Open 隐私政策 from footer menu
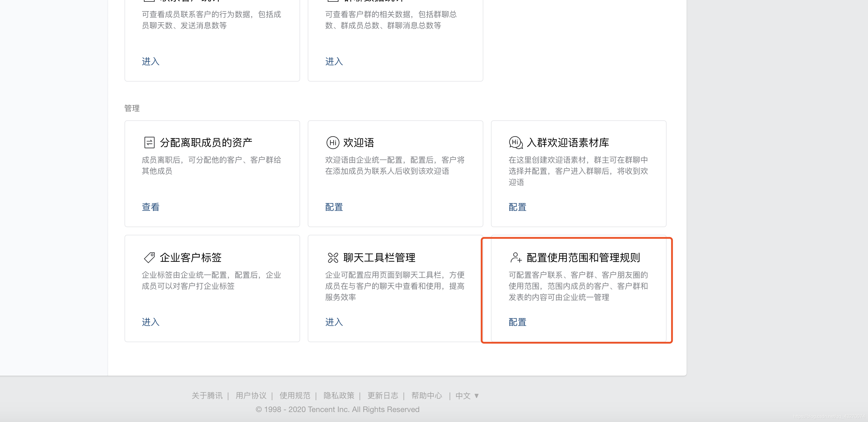Image resolution: width=868 pixels, height=422 pixels. [339, 395]
